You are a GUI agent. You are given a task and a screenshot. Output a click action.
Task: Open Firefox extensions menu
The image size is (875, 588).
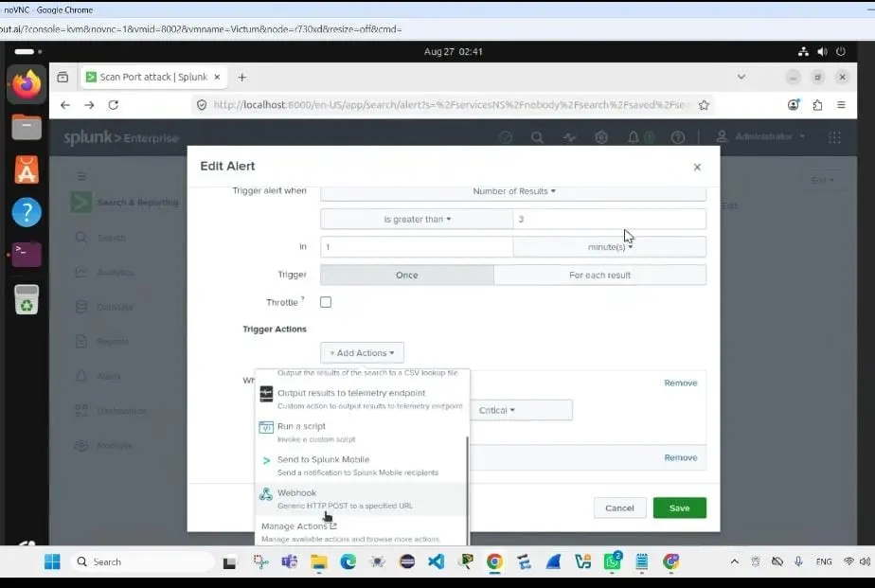817,105
